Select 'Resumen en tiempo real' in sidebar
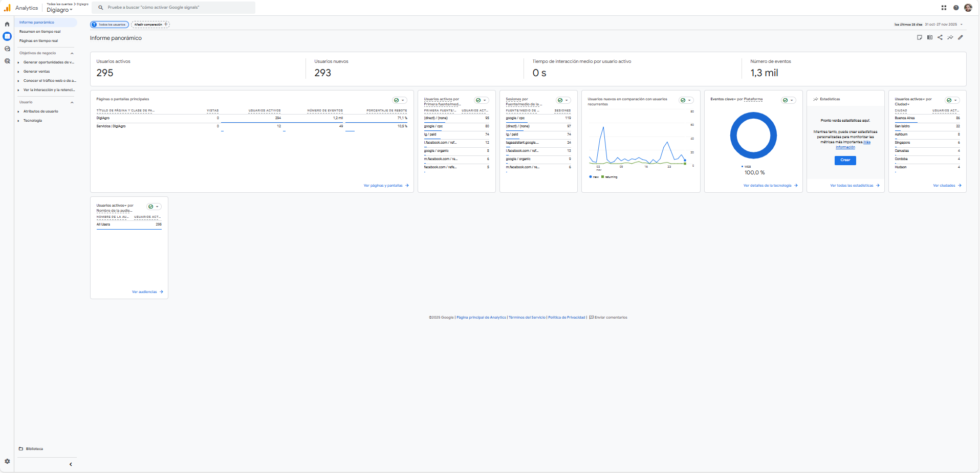The image size is (980, 473). (40, 32)
